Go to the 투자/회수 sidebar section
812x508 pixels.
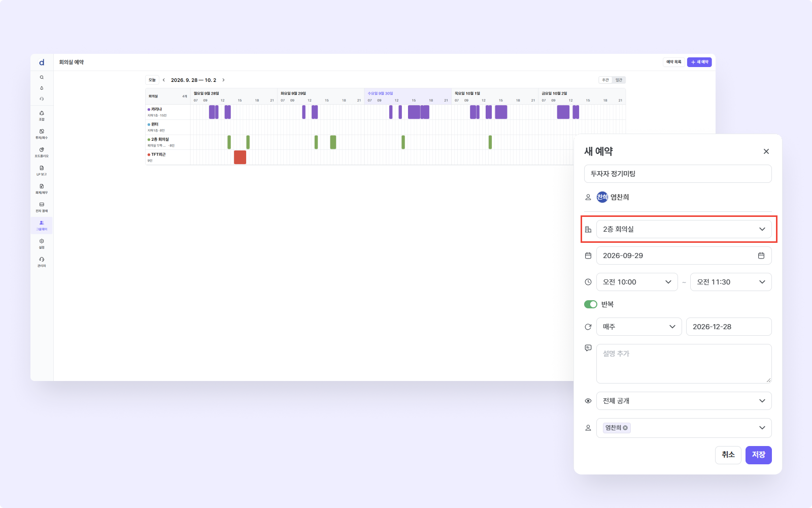[x=42, y=134]
